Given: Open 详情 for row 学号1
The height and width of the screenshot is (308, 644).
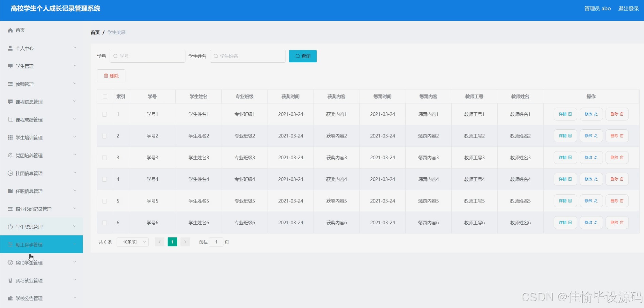Looking at the screenshot, I should click(565, 114).
